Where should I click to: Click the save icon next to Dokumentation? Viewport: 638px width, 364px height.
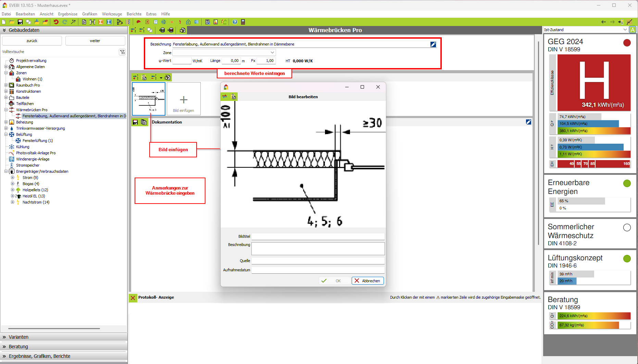click(x=135, y=122)
